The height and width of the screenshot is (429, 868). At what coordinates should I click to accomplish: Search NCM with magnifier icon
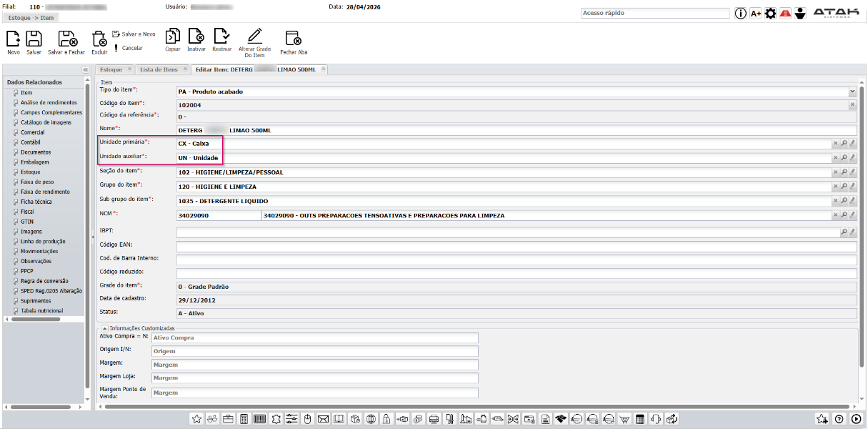pyautogui.click(x=844, y=215)
